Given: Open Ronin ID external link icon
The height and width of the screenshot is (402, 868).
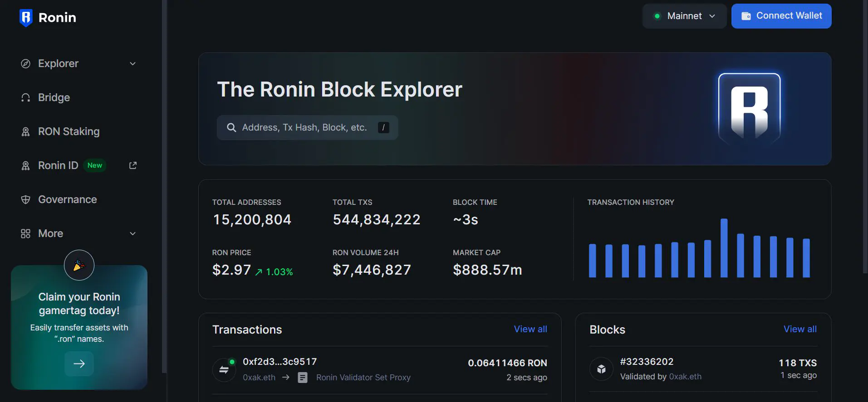Looking at the screenshot, I should 133,165.
